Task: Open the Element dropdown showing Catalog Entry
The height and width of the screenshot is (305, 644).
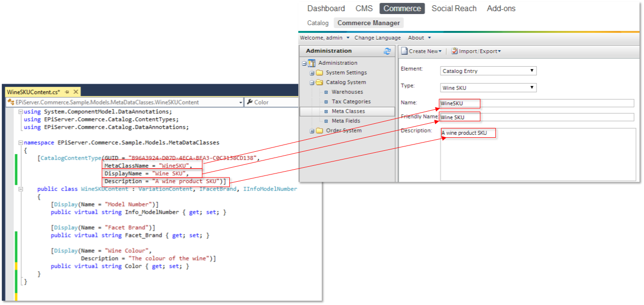Action: 488,71
